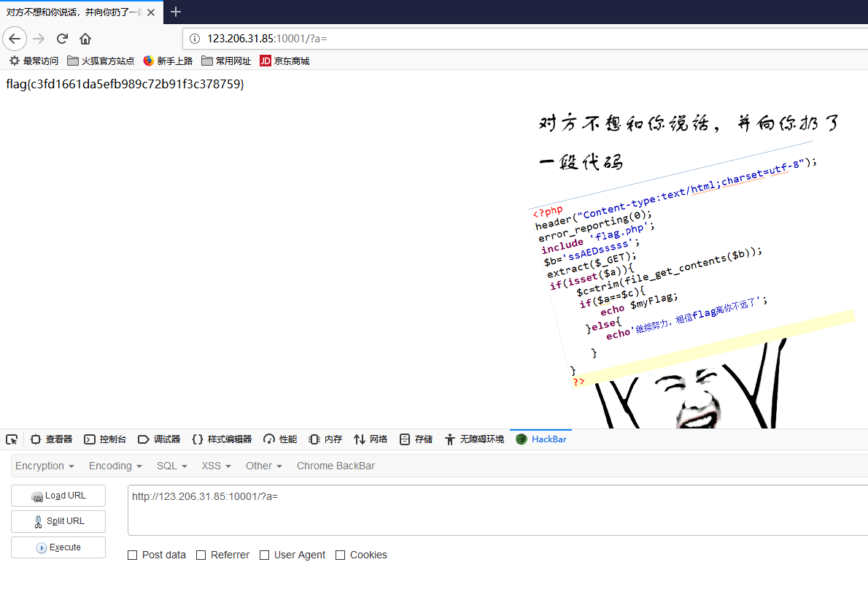Click the flag{c3fd1661...} text
This screenshot has height=608, width=868.
click(125, 84)
